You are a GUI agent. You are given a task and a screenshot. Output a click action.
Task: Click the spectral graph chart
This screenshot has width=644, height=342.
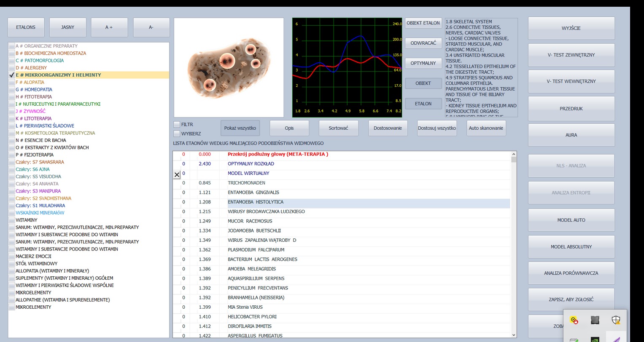click(x=347, y=67)
